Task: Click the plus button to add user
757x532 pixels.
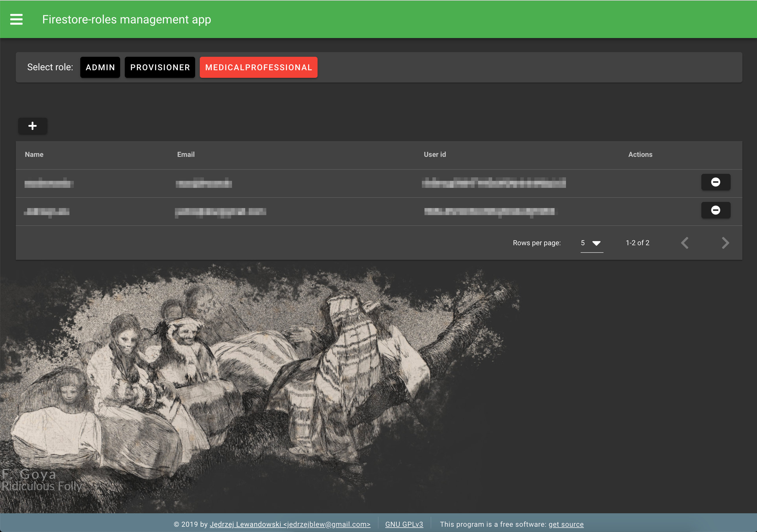Action: (x=33, y=126)
